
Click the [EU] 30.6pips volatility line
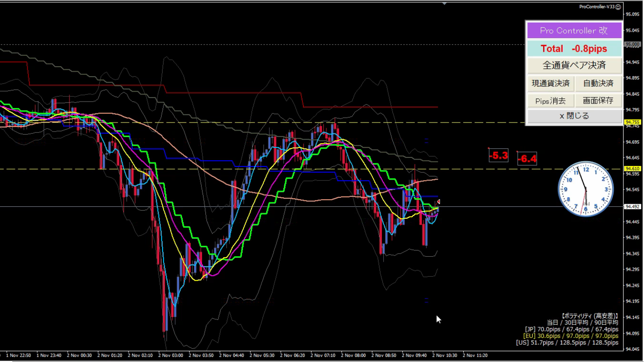point(571,336)
